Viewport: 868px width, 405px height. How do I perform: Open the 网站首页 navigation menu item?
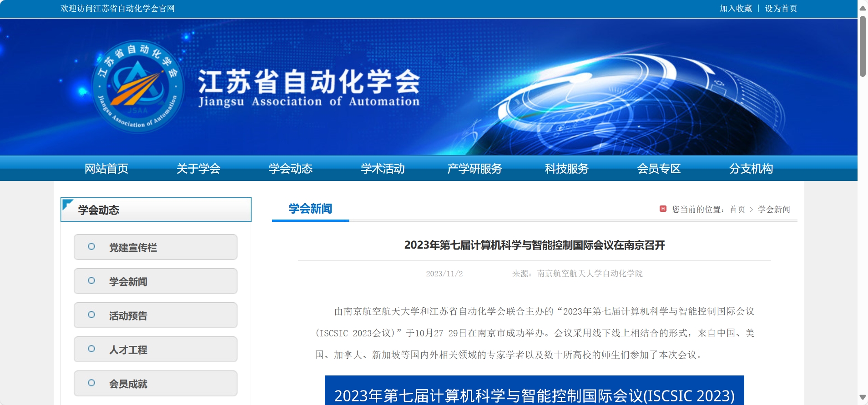(x=106, y=169)
